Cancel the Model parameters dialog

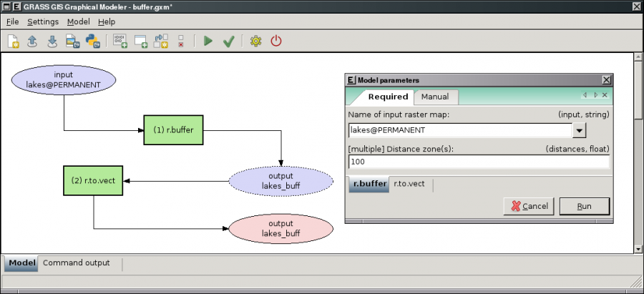click(529, 206)
